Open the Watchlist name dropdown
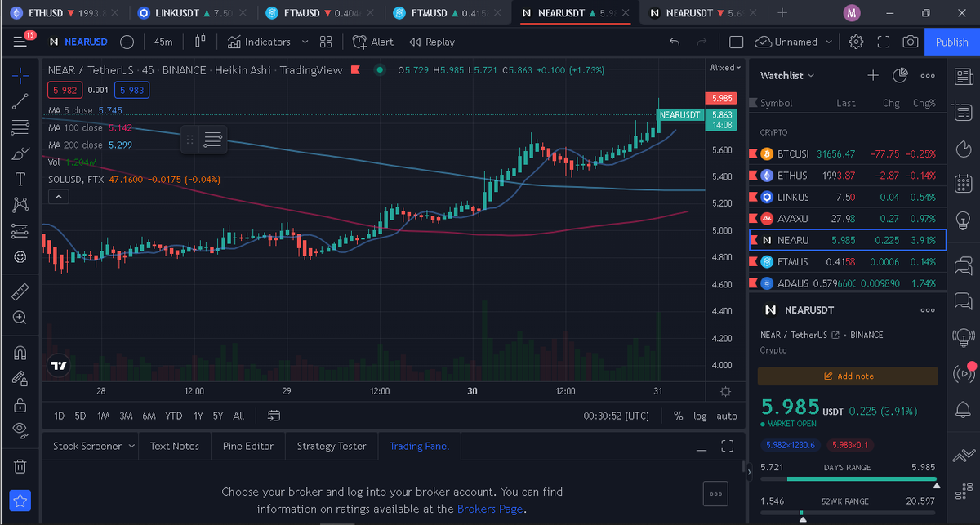Screen dimensions: 980x525 point(787,75)
